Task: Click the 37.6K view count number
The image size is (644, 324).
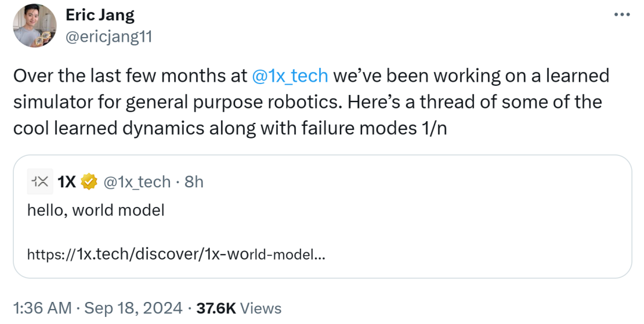Action: [216, 308]
